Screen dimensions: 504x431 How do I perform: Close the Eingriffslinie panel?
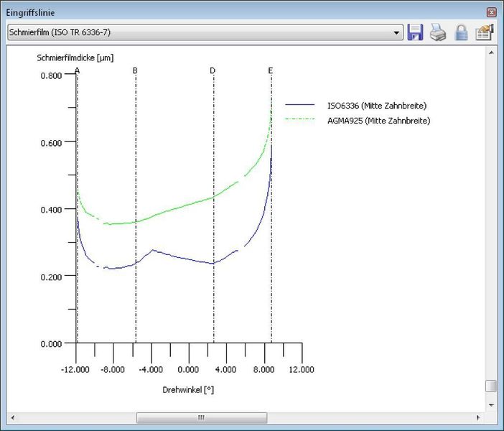click(x=491, y=12)
